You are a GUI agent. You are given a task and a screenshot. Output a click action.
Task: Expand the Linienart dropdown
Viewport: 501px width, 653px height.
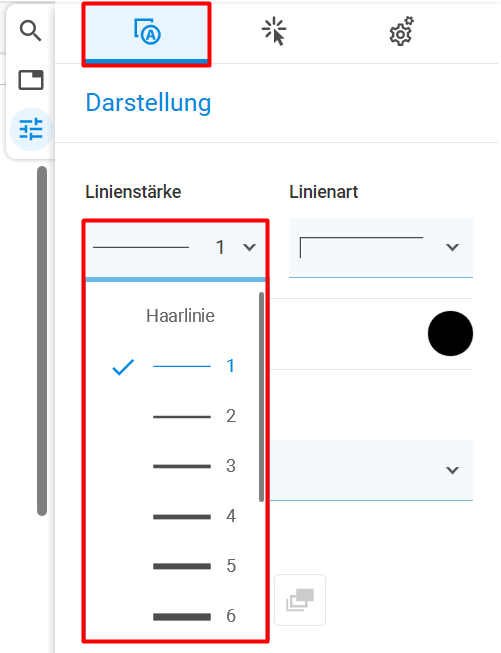coord(381,247)
